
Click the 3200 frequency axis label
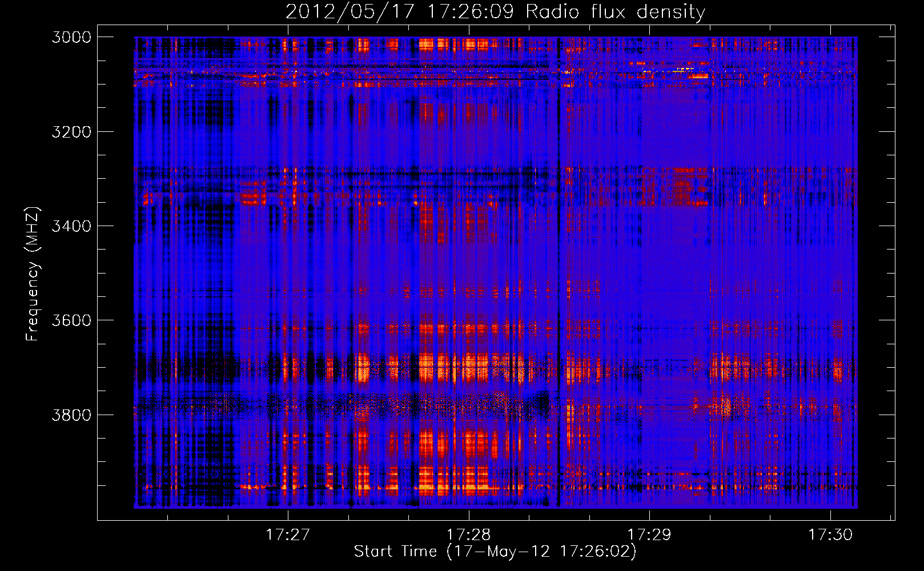point(71,132)
